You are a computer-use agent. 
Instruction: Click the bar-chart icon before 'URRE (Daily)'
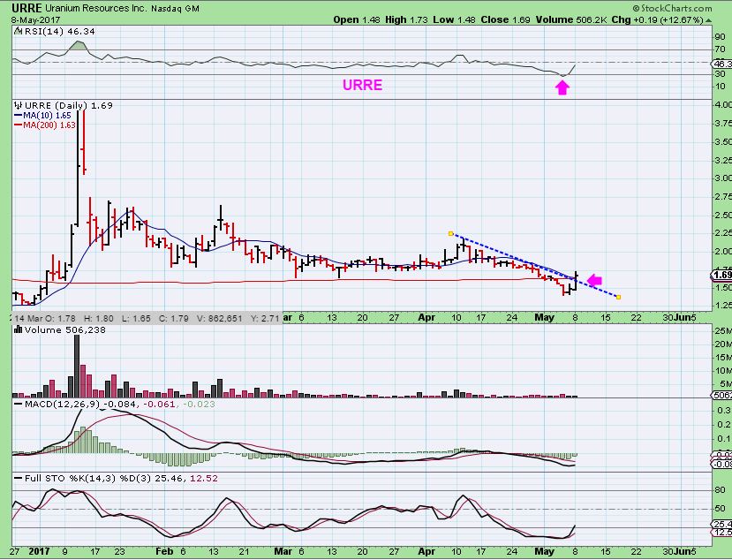coord(19,105)
